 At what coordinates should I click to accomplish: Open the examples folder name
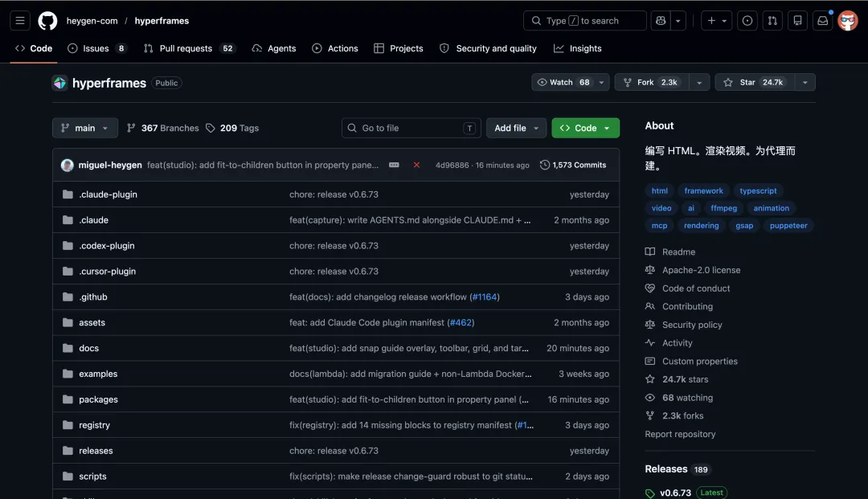98,374
